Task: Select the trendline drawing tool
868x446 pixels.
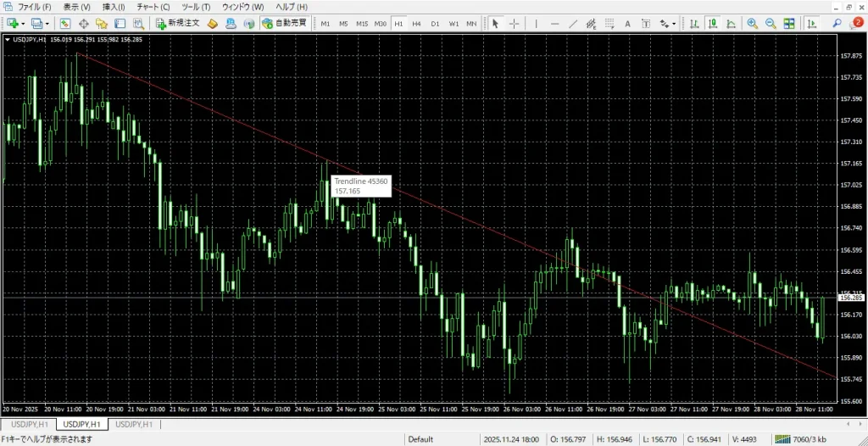Action: (x=573, y=24)
